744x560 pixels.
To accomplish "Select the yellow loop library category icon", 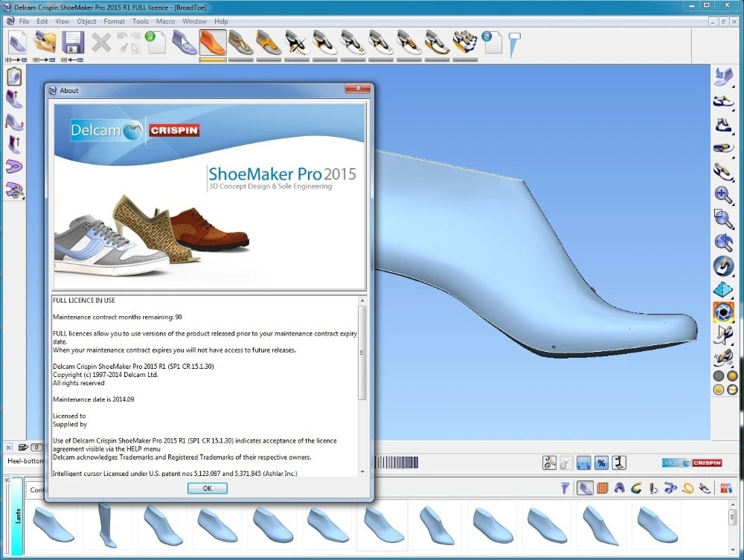I will point(687,488).
